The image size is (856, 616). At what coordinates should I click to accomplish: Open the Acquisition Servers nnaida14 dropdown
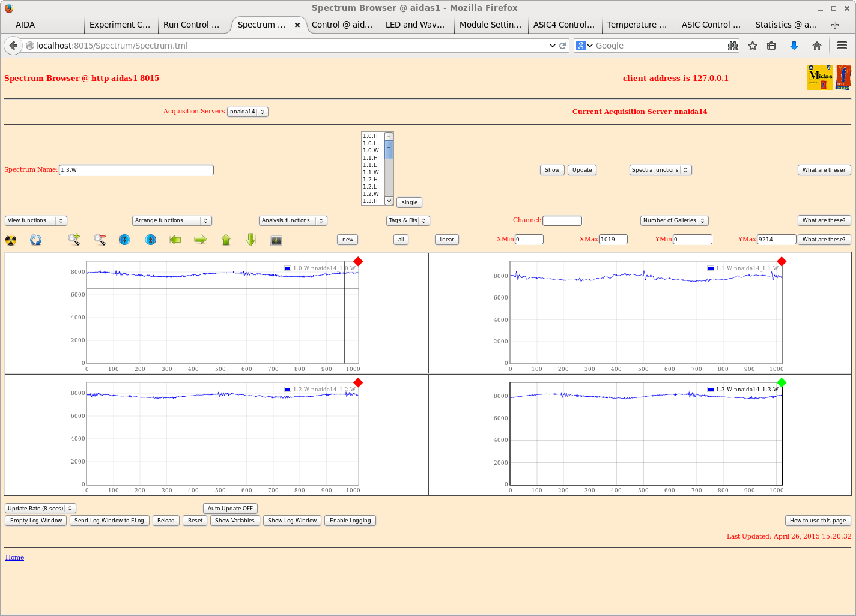click(247, 112)
